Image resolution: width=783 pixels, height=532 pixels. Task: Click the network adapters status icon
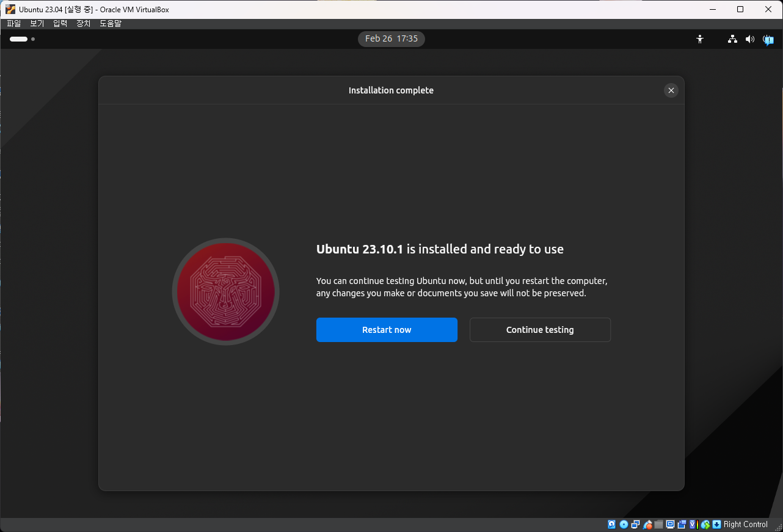click(x=635, y=525)
